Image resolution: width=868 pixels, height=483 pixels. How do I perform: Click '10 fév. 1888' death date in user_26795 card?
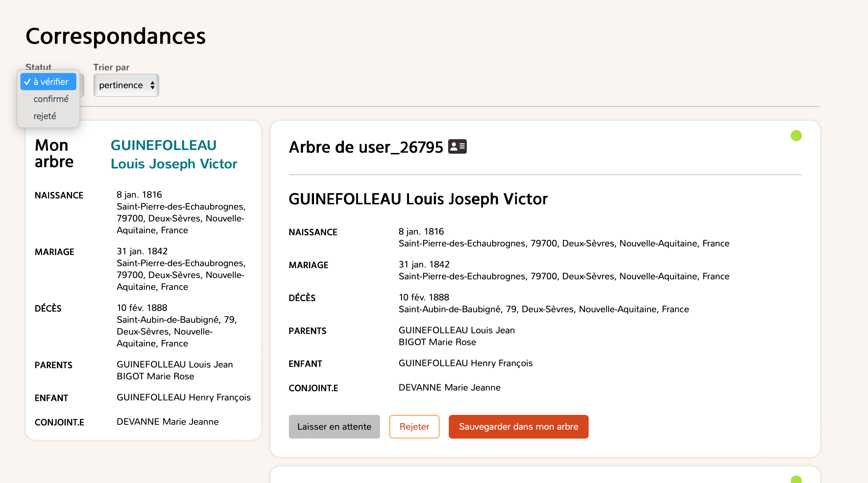coord(424,297)
